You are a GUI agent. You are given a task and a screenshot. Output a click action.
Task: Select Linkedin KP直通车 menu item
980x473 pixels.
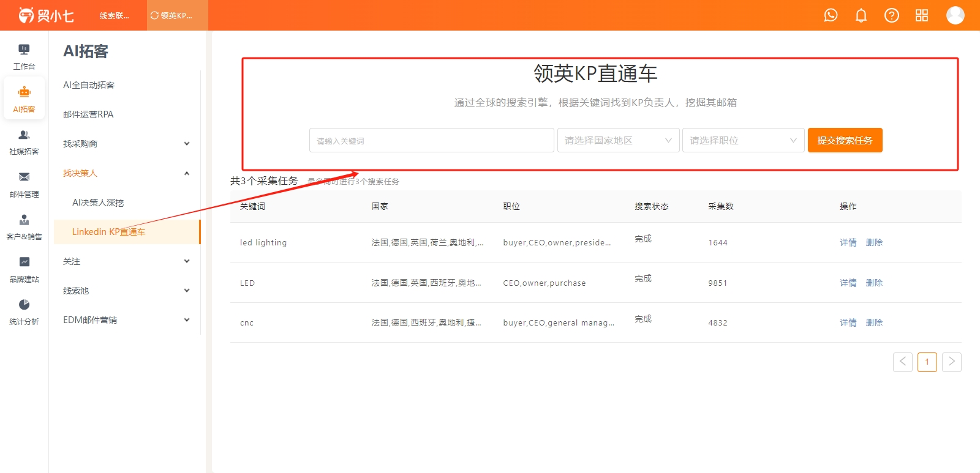(127, 232)
